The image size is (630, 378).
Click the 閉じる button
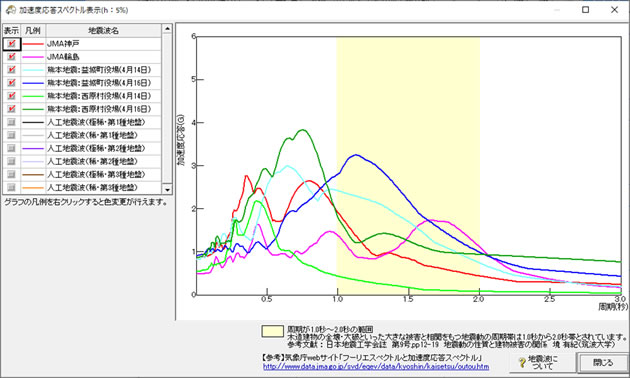602,362
